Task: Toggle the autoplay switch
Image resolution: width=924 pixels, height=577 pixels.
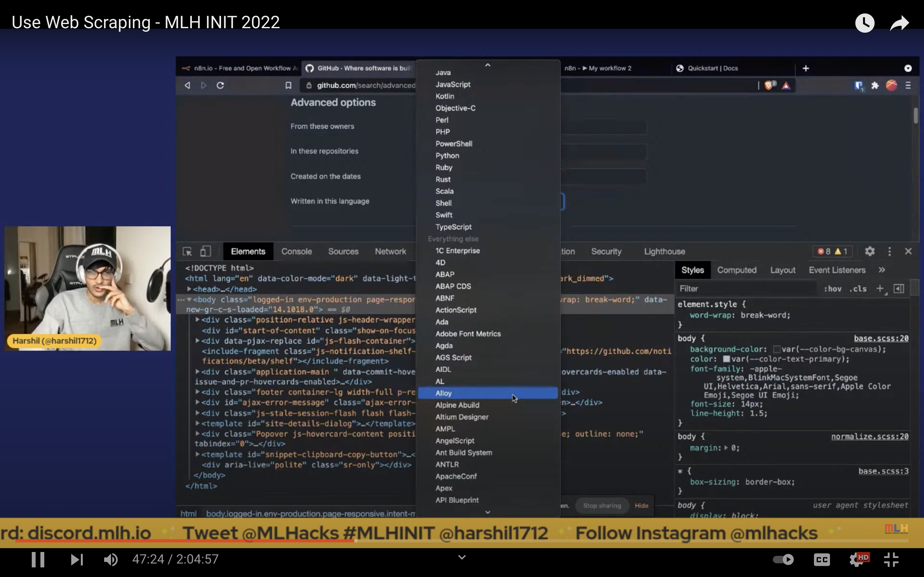Action: pyautogui.click(x=783, y=559)
